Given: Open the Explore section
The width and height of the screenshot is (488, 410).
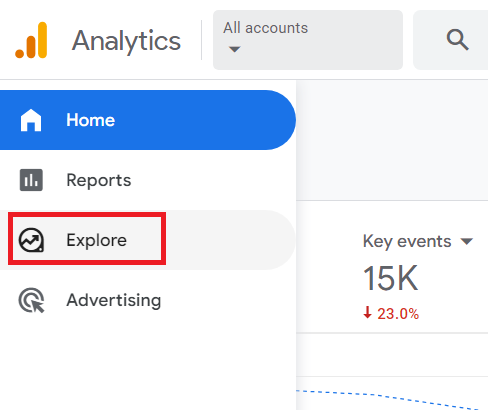Looking at the screenshot, I should click(148, 240).
